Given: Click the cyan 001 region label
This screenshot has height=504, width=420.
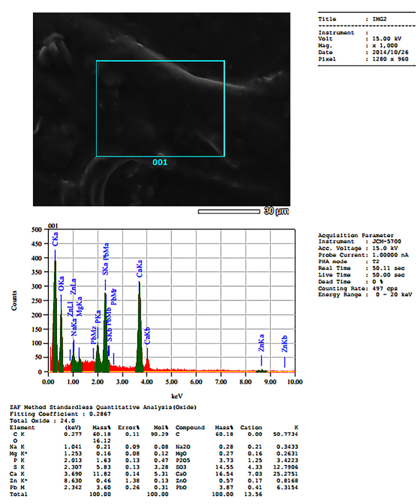Looking at the screenshot, I should click(x=160, y=163).
